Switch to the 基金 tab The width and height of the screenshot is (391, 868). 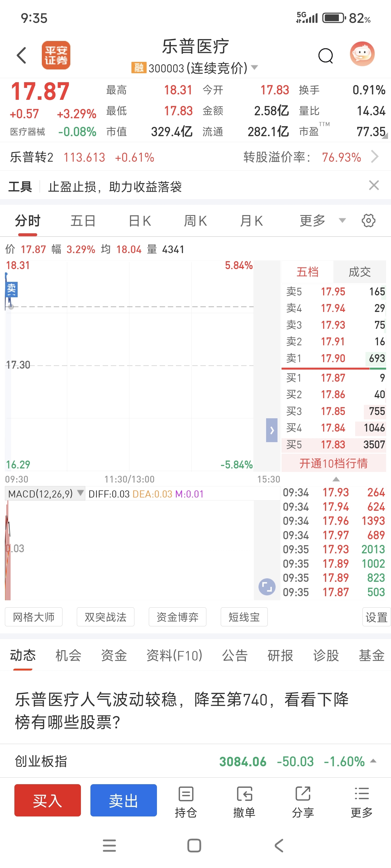(x=371, y=655)
